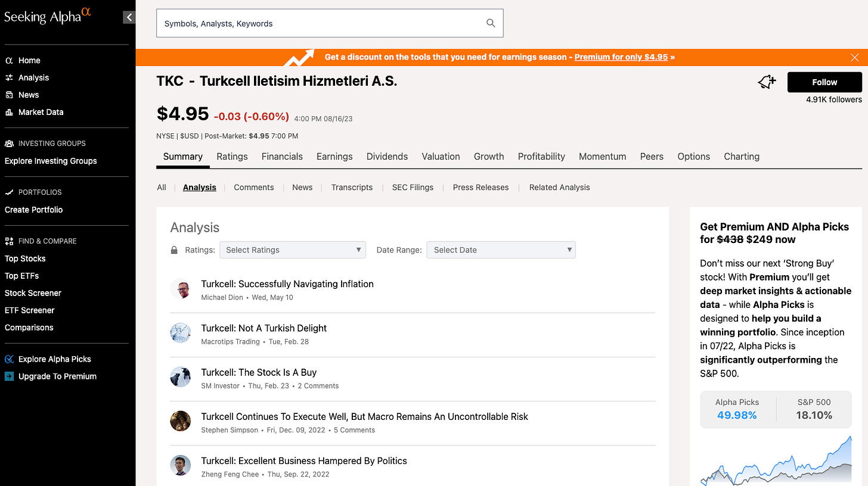Viewport: 868px width, 486px height.
Task: Open Explore Investing Groups in sidebar
Action: (x=51, y=161)
